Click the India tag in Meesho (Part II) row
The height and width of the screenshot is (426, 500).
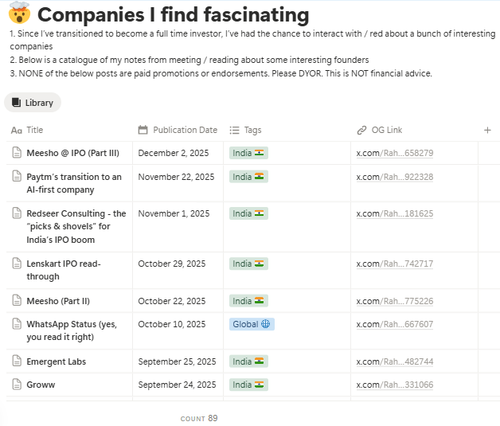coord(248,301)
